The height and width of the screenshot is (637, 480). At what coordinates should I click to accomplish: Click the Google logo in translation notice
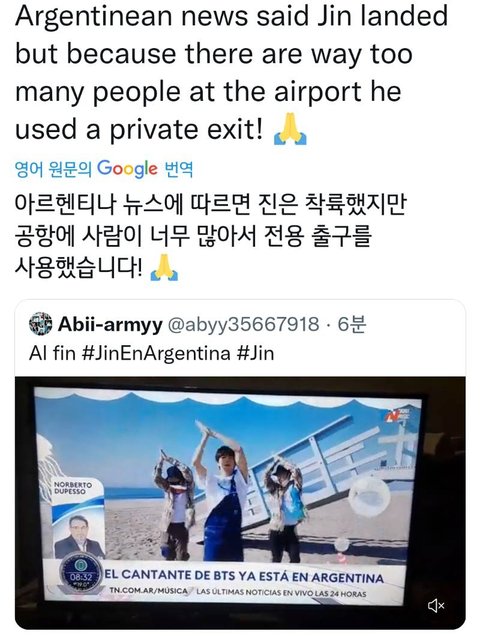click(x=127, y=169)
